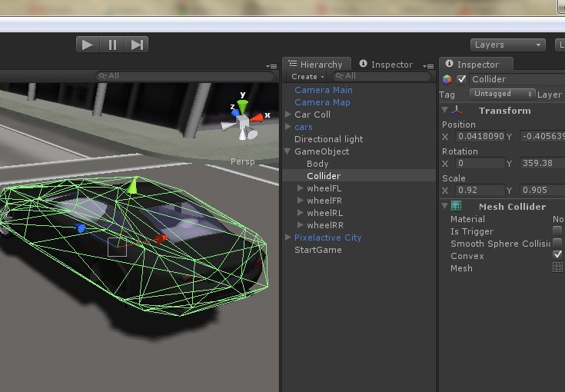This screenshot has height=392, width=565.
Task: Click the GameObject cube icon in Inspector
Action: click(x=447, y=79)
